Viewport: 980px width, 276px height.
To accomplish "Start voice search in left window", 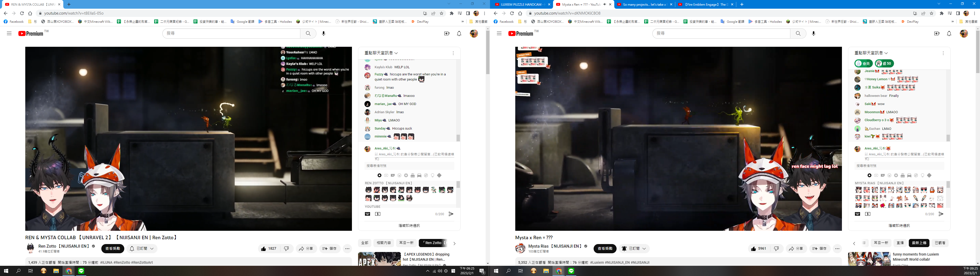I will click(324, 33).
